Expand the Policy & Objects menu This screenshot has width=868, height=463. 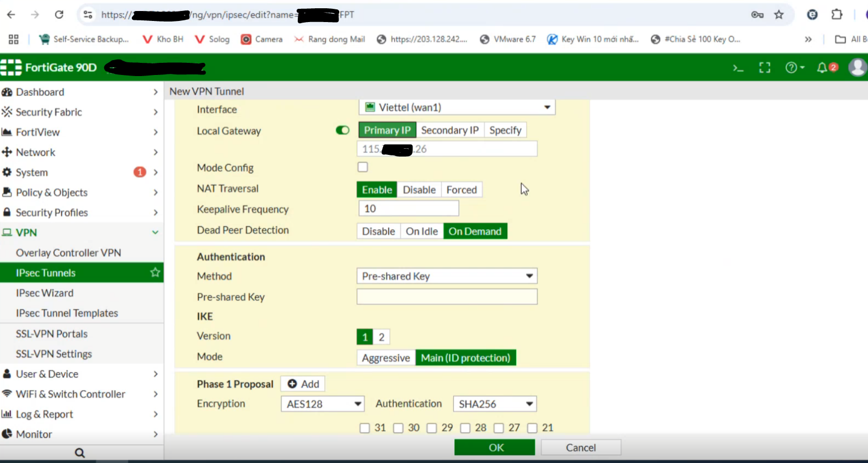(52, 192)
